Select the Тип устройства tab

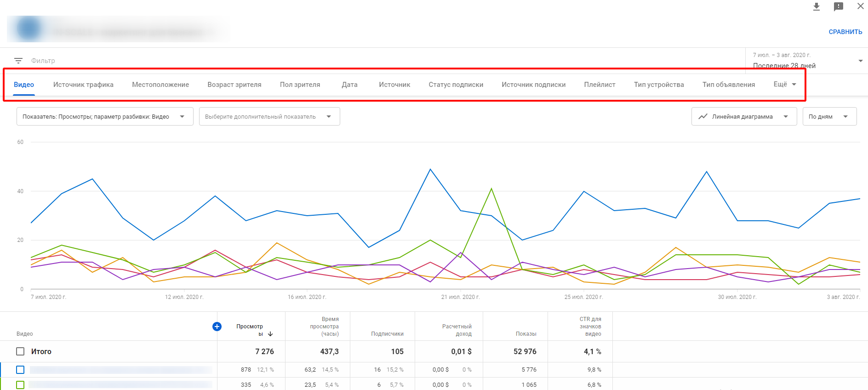point(659,85)
